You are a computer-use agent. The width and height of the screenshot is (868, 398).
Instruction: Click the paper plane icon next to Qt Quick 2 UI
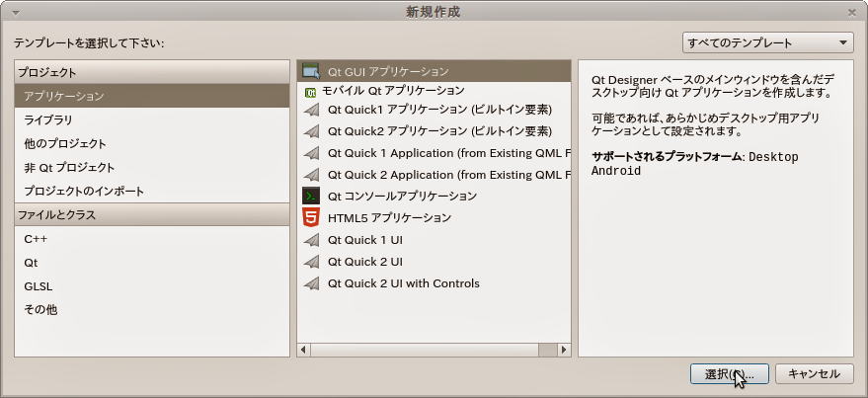[312, 262]
